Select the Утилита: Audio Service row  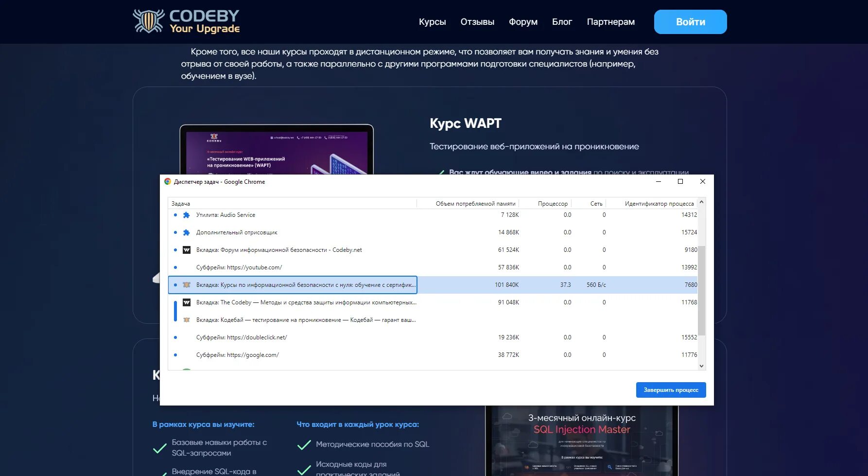click(x=433, y=215)
